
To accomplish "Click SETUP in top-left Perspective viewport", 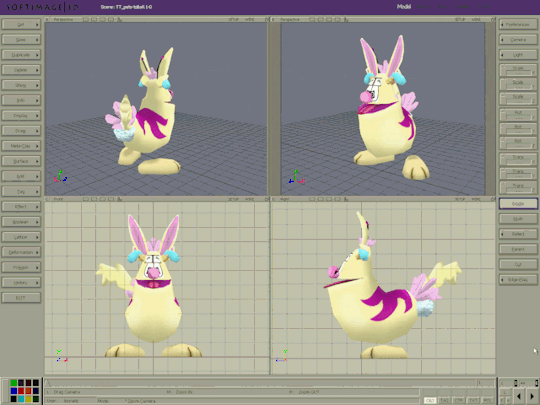I will pyautogui.click(x=233, y=20).
